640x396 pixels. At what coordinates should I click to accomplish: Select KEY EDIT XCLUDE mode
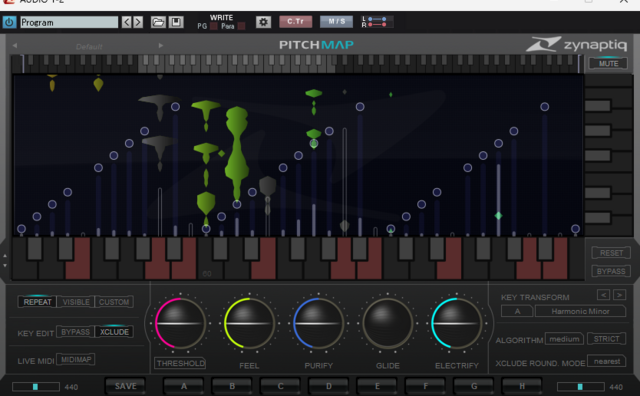114,332
